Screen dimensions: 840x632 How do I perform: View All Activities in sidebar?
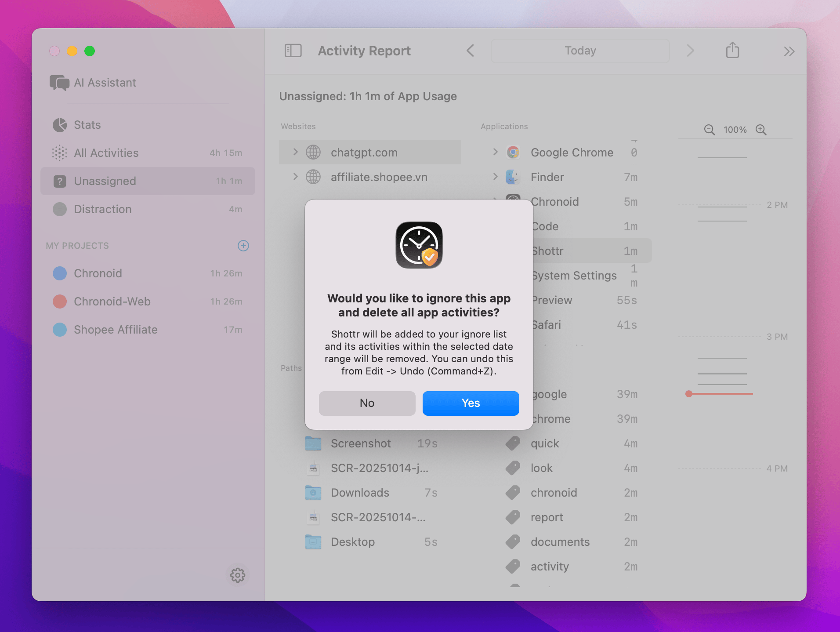tap(106, 153)
